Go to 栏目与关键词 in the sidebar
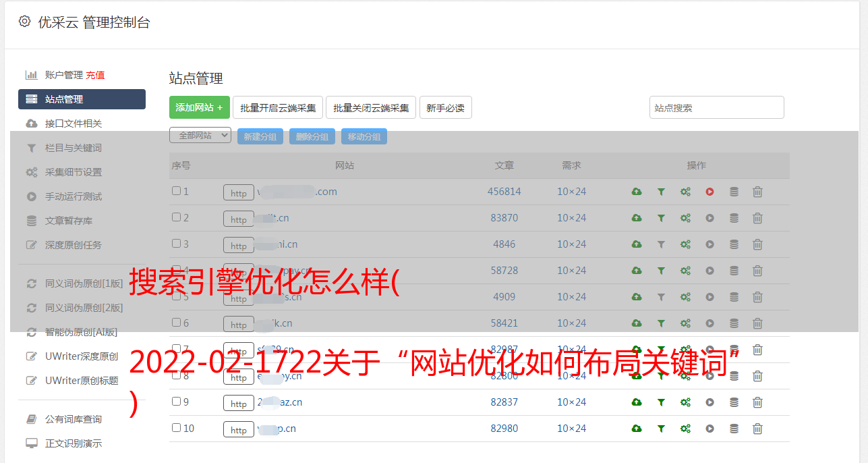This screenshot has height=463, width=868. [x=74, y=148]
